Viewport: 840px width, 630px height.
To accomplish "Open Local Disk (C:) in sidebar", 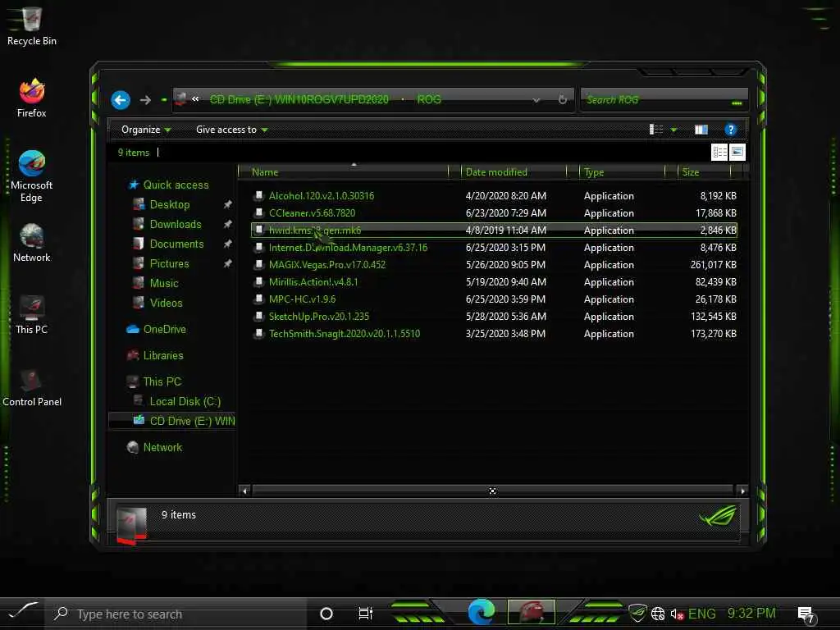I will click(x=185, y=402).
